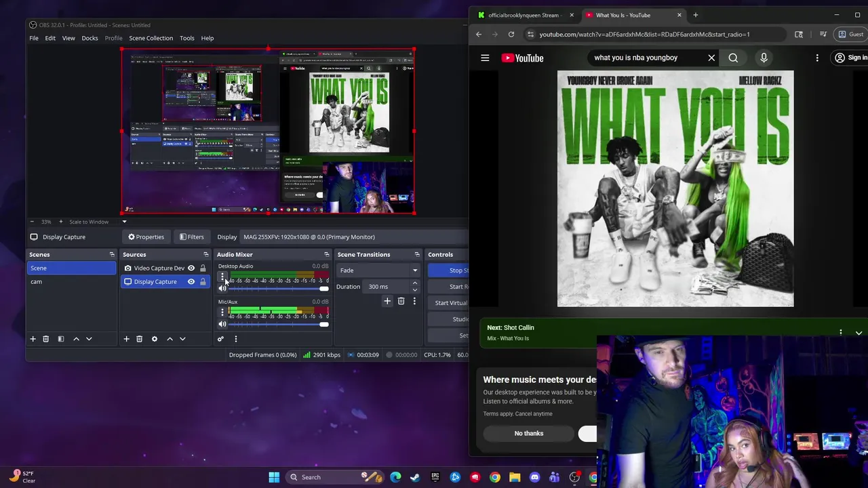Move the selected scene down

(89, 339)
